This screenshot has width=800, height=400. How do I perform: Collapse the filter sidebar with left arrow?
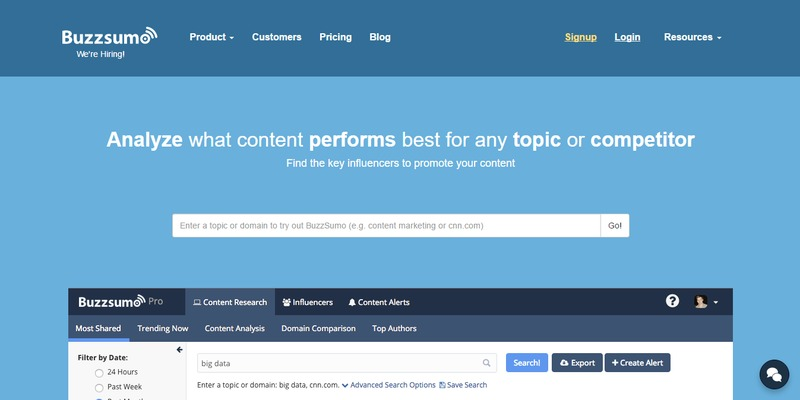180,349
